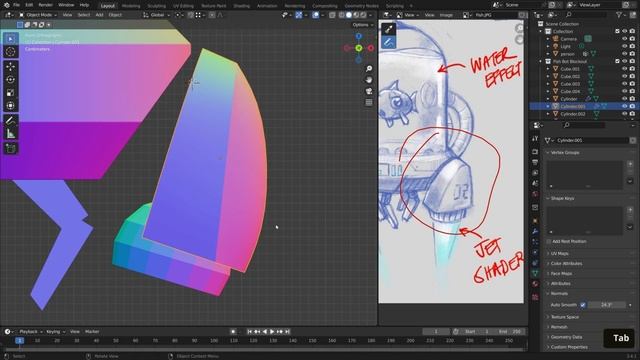This screenshot has height=360, width=640.
Task: Select the Annotate tool
Action: click(x=10, y=120)
